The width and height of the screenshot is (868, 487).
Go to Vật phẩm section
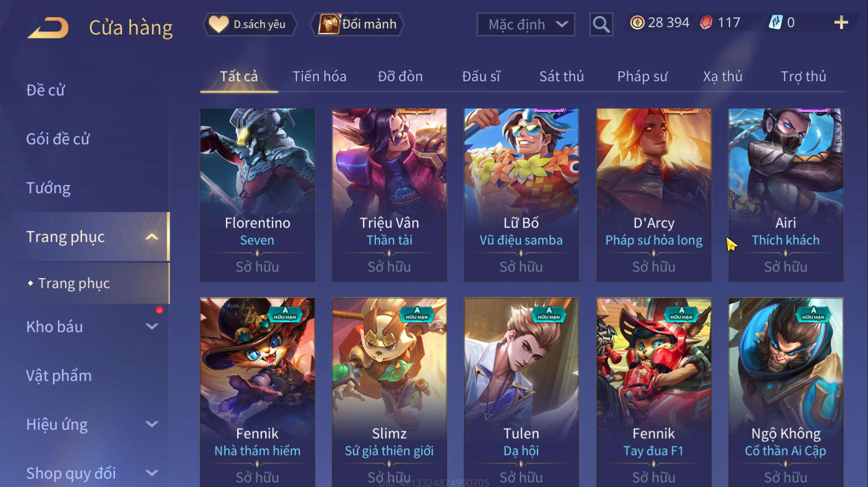(x=59, y=376)
